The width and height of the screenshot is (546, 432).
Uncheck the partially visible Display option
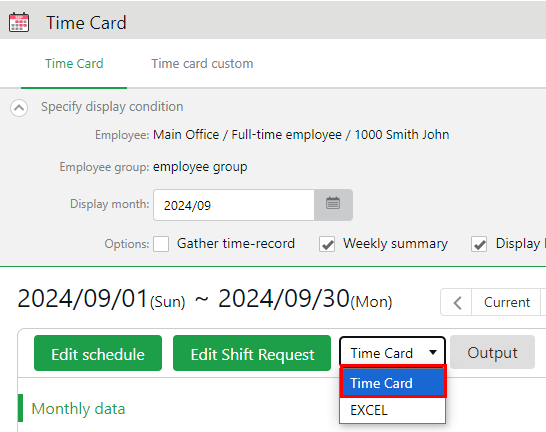479,244
